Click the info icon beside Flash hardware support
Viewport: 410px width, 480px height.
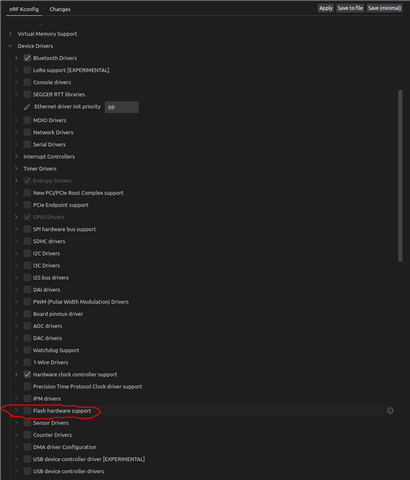coord(390,411)
